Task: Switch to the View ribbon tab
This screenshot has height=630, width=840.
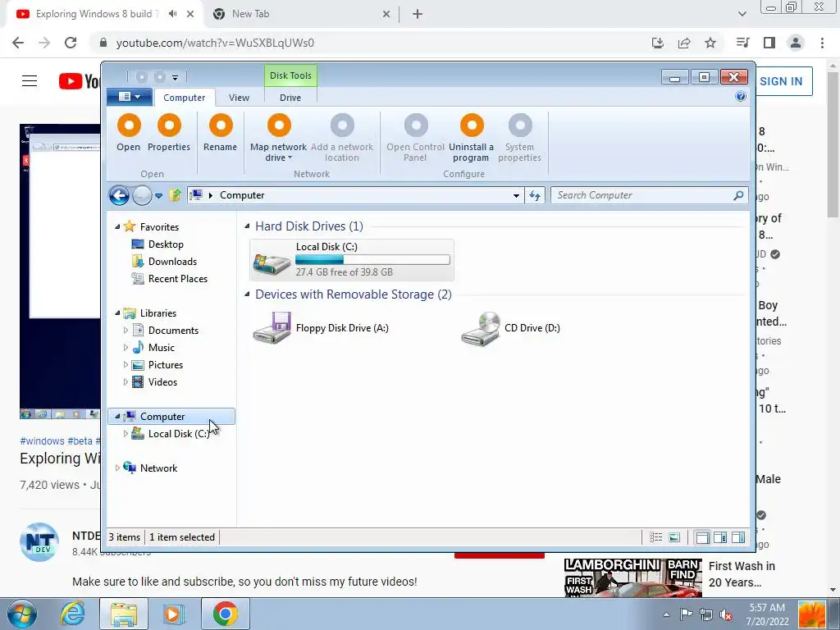Action: pyautogui.click(x=239, y=98)
